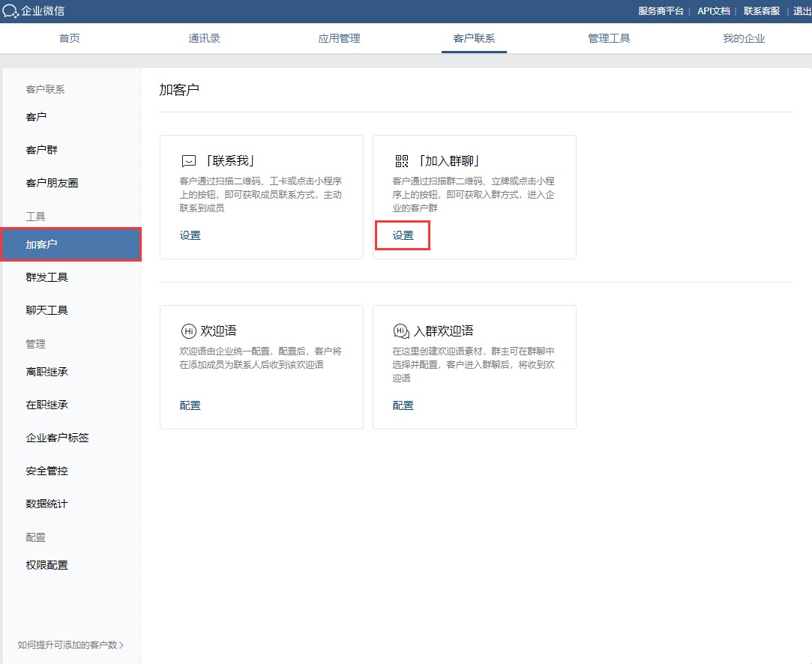Open the 管理工具 tab

(x=609, y=39)
